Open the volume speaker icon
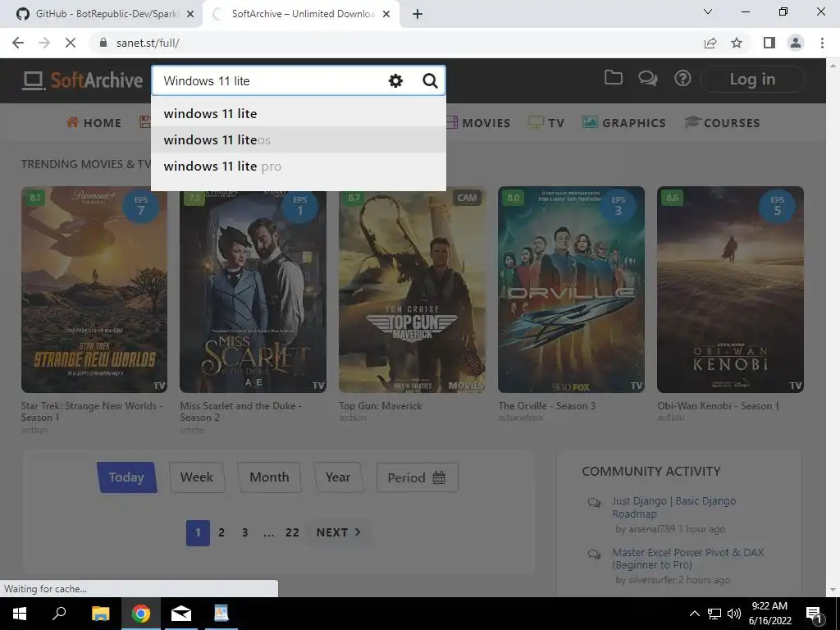The height and width of the screenshot is (630, 840). (x=734, y=614)
